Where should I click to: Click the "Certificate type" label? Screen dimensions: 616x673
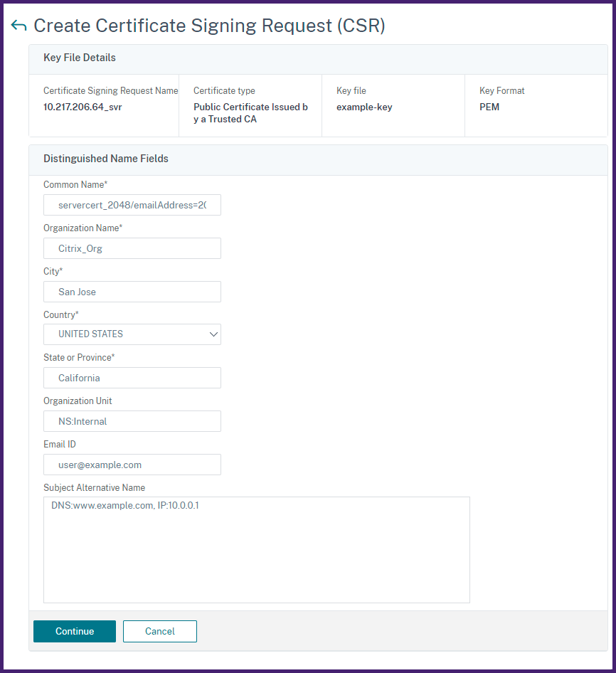(x=224, y=90)
